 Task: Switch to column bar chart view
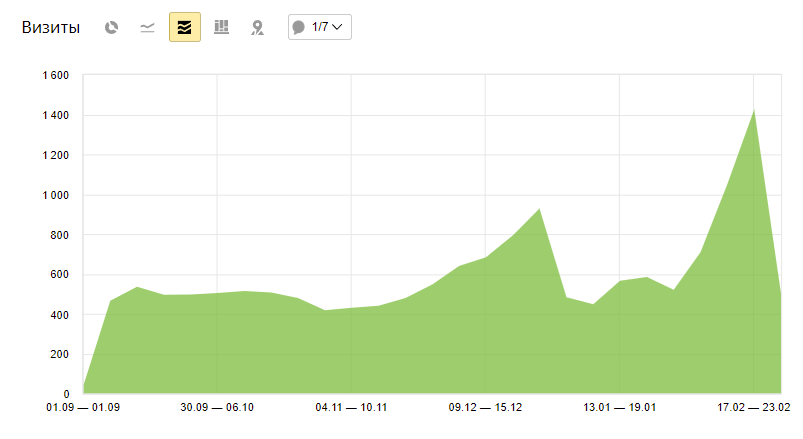[x=221, y=27]
